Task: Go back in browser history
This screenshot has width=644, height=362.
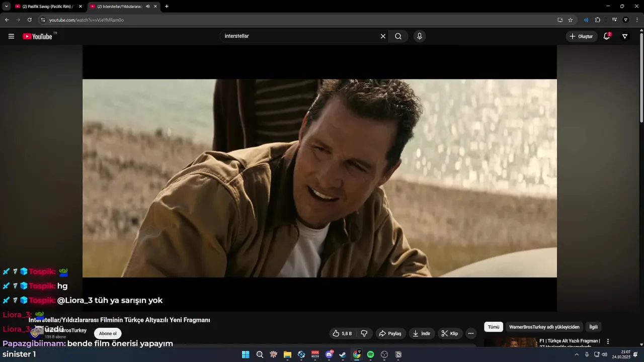Action: point(7,20)
